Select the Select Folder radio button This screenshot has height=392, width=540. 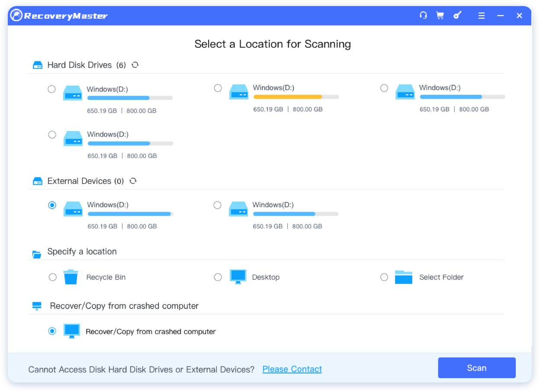click(384, 277)
